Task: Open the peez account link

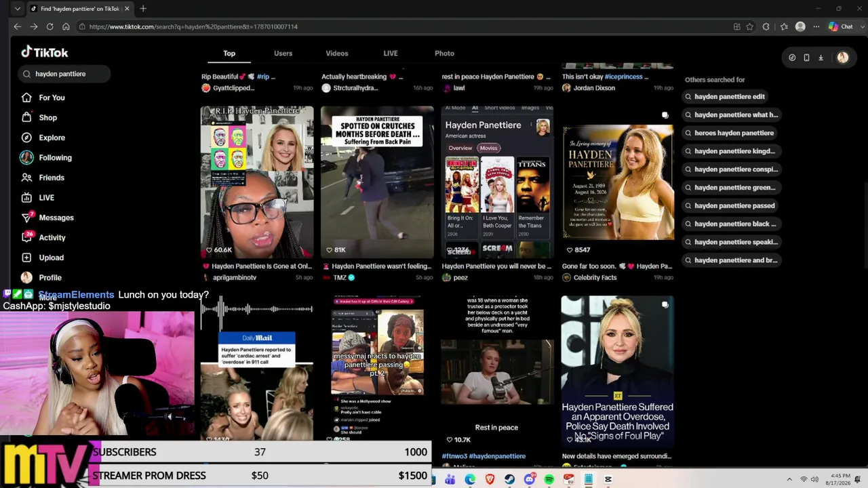Action: (460, 278)
